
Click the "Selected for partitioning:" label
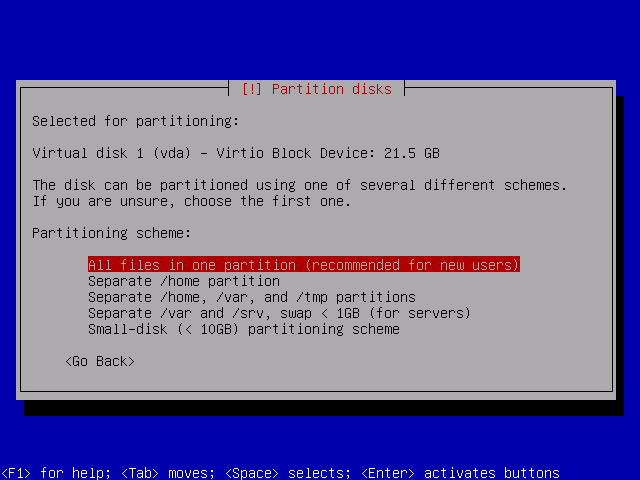(x=136, y=121)
